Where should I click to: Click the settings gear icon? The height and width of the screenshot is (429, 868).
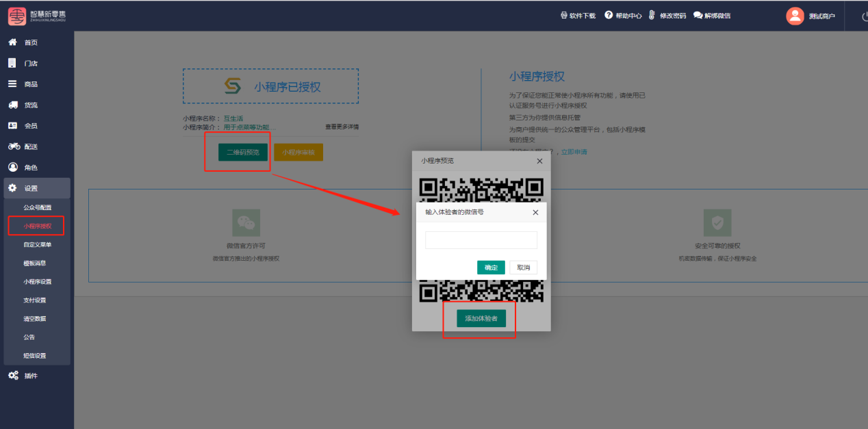click(x=12, y=188)
